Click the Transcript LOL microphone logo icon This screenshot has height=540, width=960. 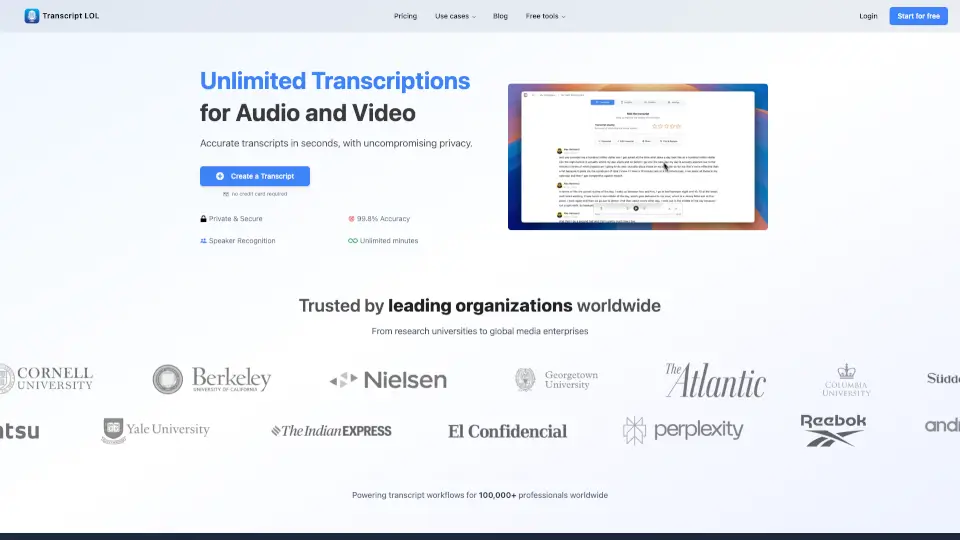32,16
